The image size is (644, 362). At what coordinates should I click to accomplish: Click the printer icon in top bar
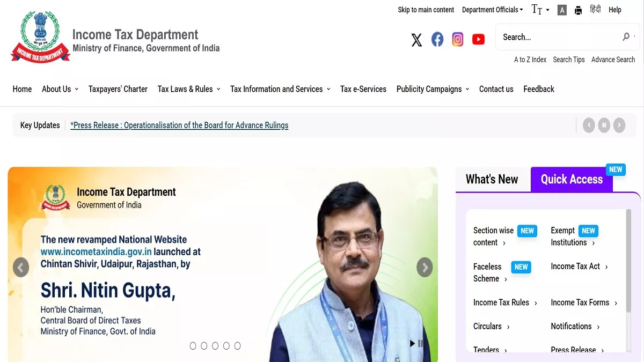coord(578,10)
